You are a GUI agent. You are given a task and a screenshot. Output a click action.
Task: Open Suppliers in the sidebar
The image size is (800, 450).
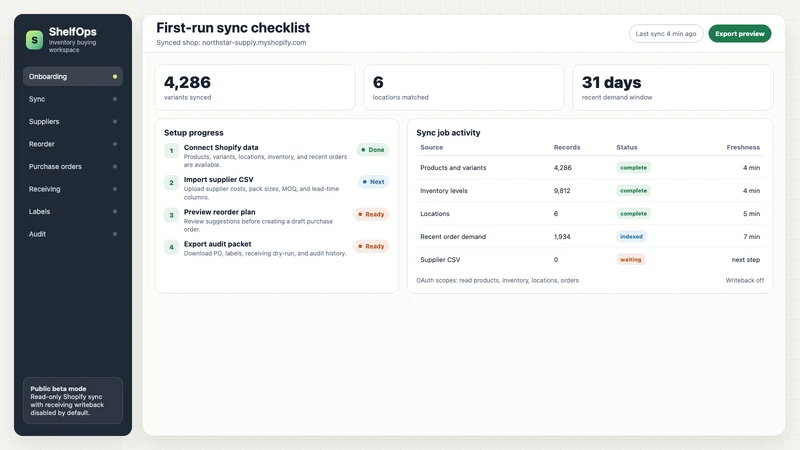point(73,121)
